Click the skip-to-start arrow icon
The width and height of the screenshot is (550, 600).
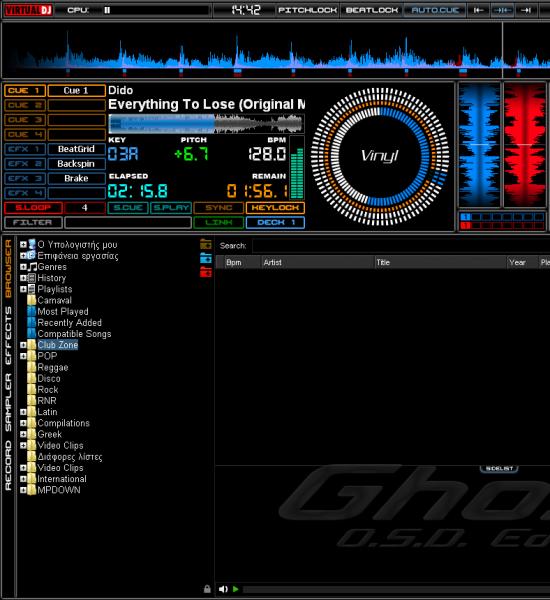pyautogui.click(x=478, y=10)
